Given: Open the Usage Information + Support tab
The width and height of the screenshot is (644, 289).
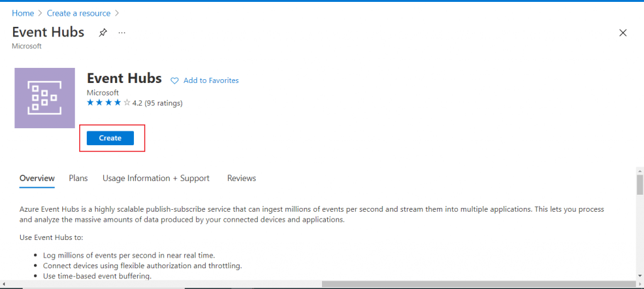Looking at the screenshot, I should pyautogui.click(x=156, y=178).
